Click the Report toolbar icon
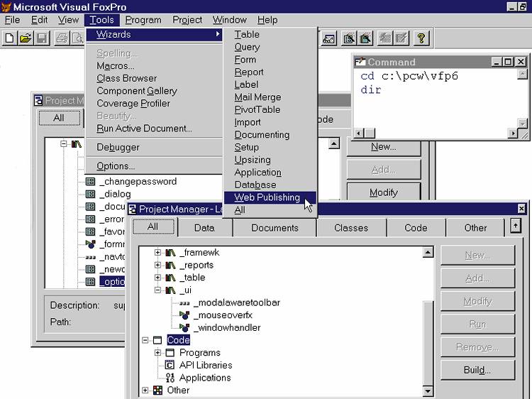The width and height of the screenshot is (532, 399). 365,38
